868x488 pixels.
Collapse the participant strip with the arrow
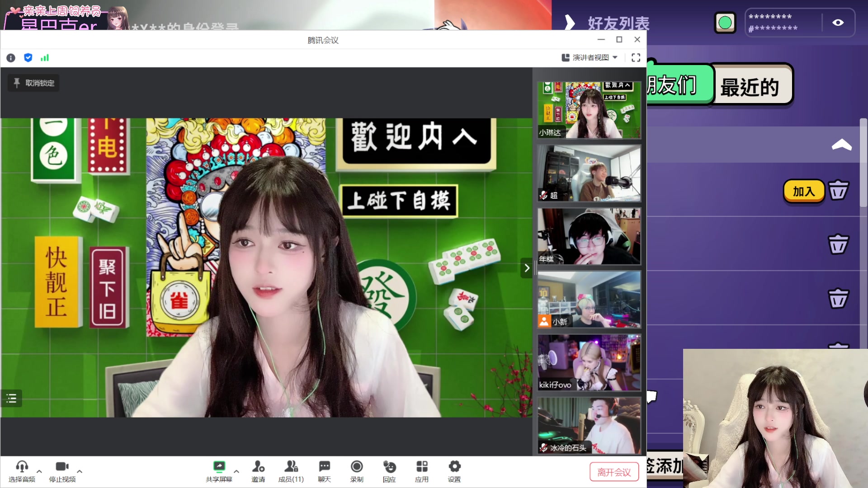(x=527, y=268)
